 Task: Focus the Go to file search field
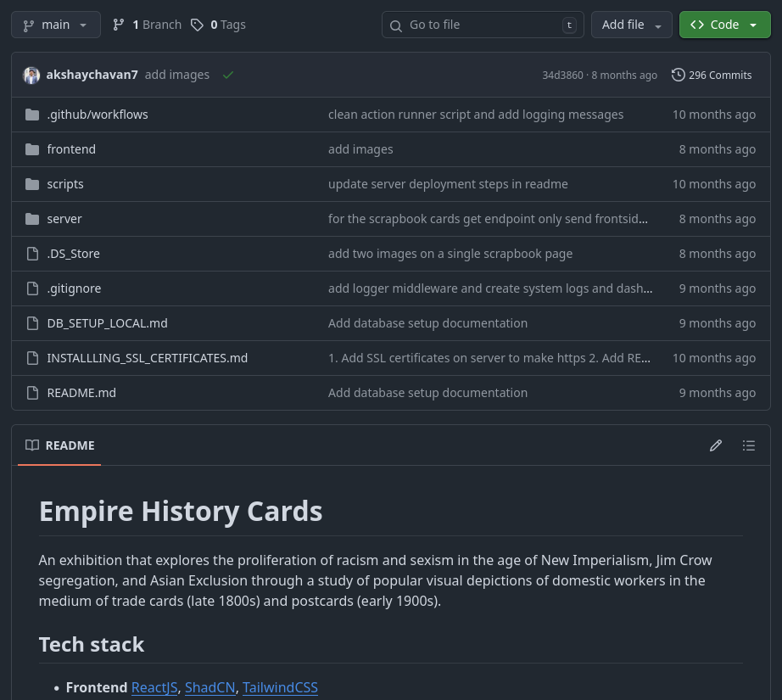click(x=483, y=25)
